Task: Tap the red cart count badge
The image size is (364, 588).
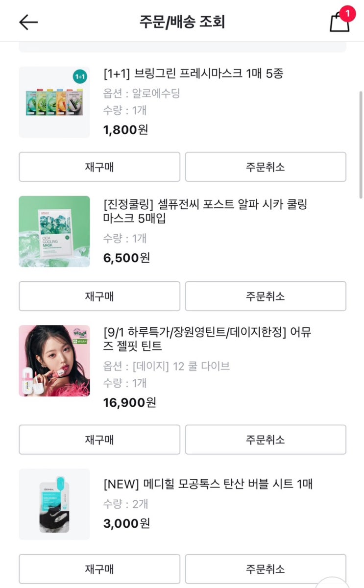Action: (347, 13)
